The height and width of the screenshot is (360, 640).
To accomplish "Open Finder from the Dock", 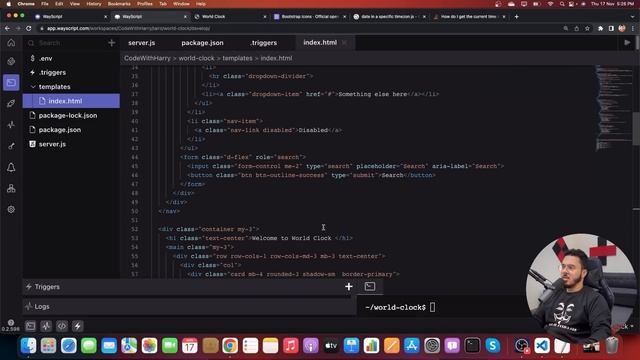I will tap(28, 346).
